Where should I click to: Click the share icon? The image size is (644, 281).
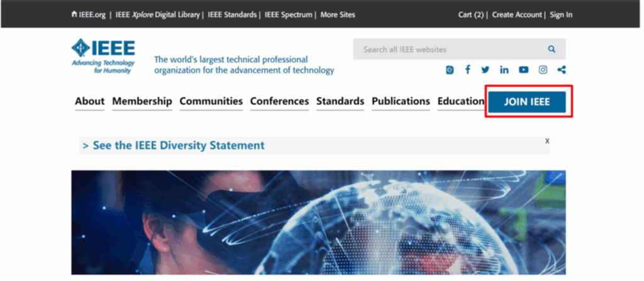point(562,70)
